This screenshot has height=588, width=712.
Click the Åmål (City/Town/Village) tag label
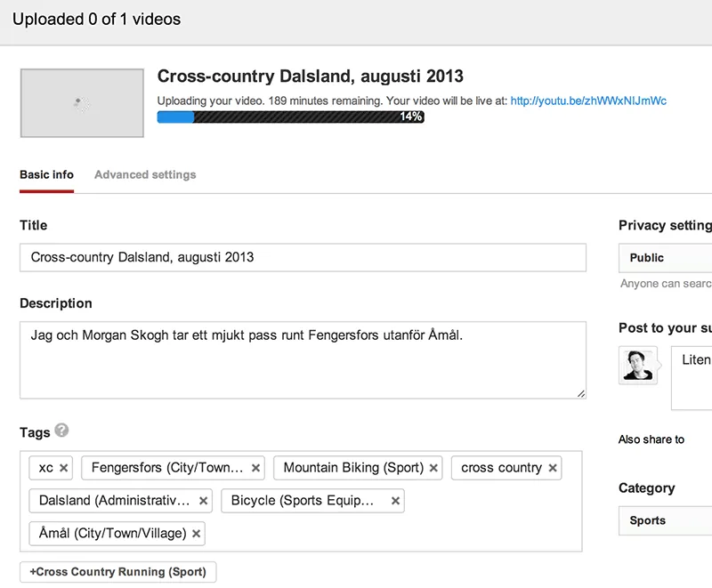113,533
